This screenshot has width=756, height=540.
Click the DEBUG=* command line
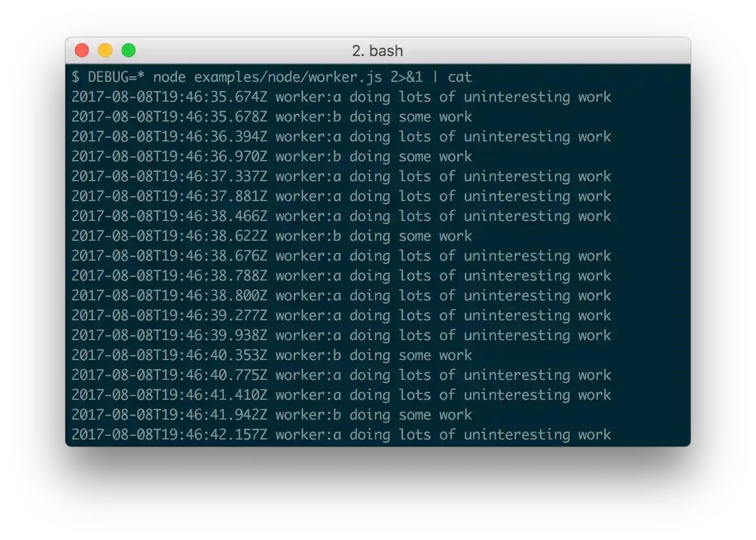click(272, 77)
